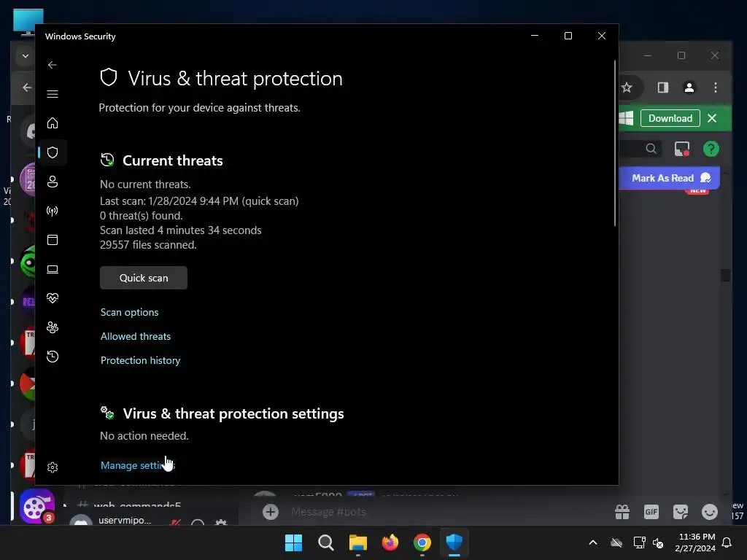
Task: Show hidden system tray icons chevron
Action: click(593, 542)
